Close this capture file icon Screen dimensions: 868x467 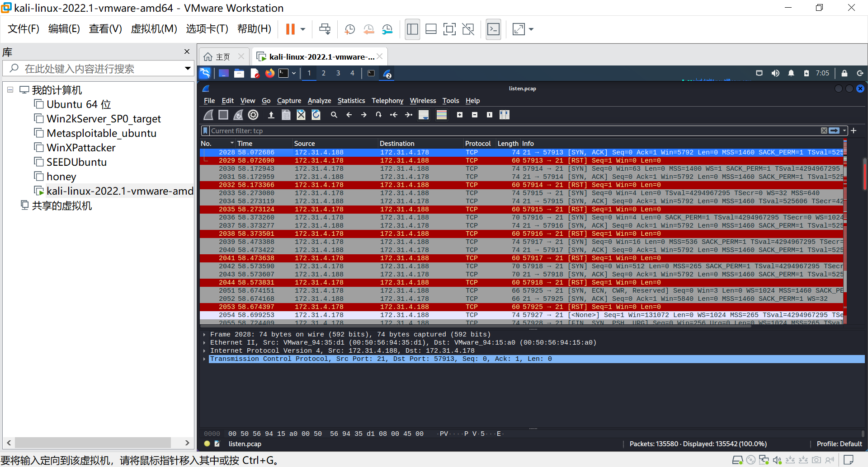pyautogui.click(x=301, y=115)
